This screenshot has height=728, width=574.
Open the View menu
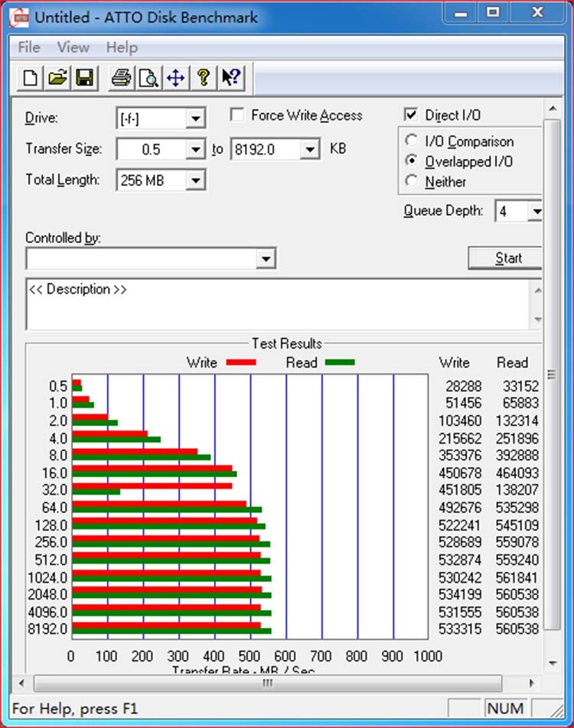73,47
